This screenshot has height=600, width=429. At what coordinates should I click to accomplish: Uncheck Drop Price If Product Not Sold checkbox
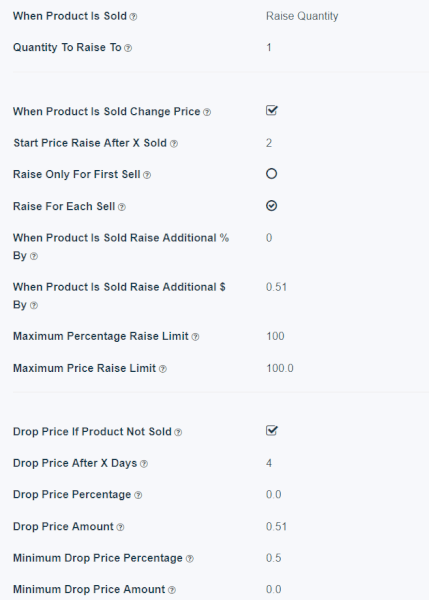click(271, 431)
